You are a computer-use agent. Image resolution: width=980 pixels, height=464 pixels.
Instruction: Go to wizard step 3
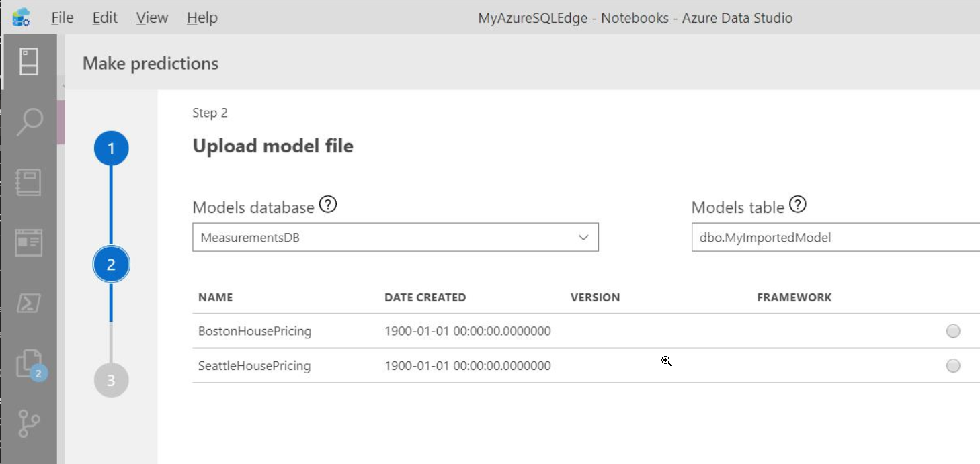click(111, 381)
